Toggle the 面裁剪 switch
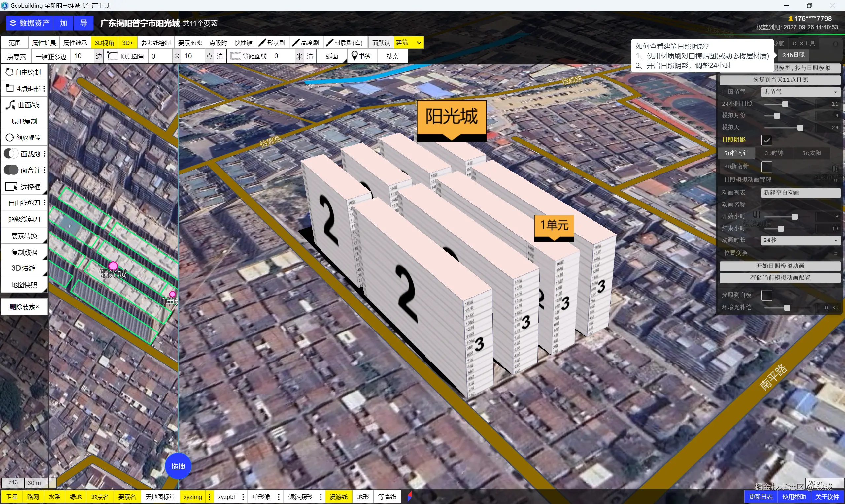The image size is (845, 504). point(11,154)
